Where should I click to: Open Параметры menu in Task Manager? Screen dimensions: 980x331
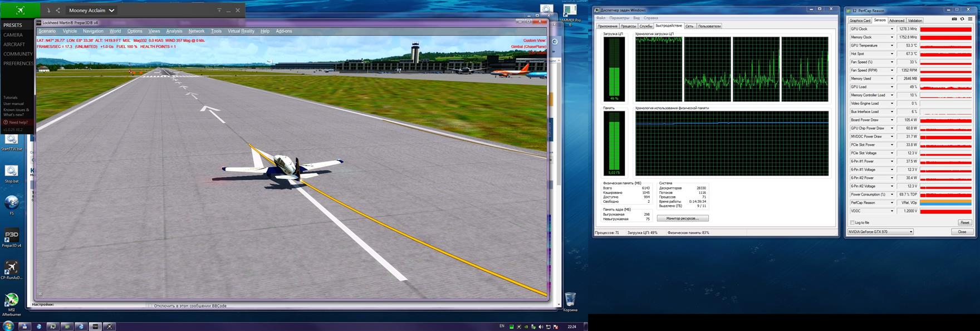[x=619, y=18]
